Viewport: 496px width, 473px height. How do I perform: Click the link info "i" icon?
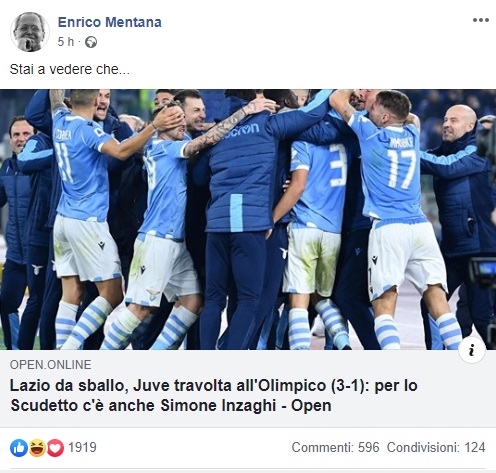coord(472,350)
